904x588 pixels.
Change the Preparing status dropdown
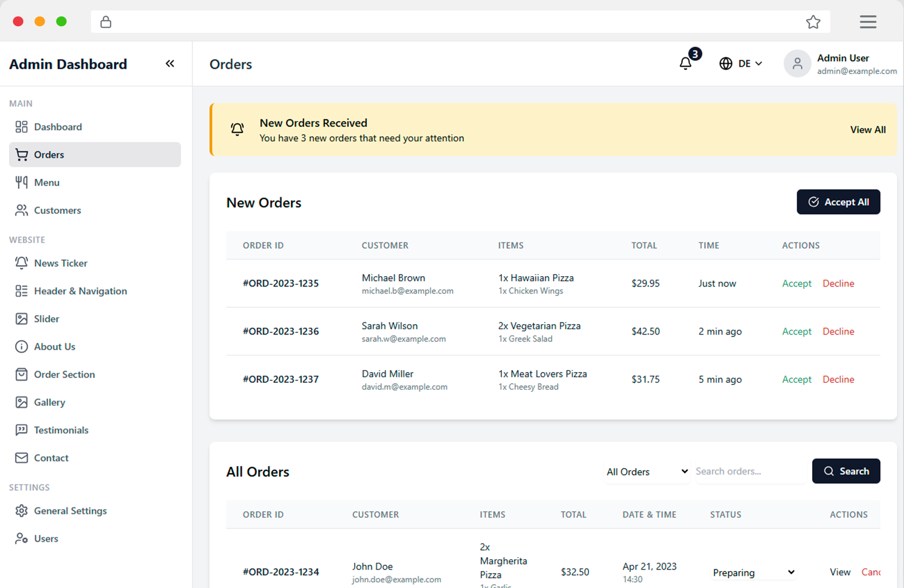point(753,573)
